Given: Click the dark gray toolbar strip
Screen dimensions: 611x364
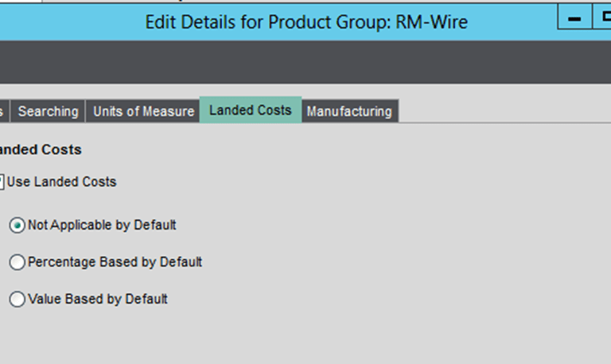Looking at the screenshot, I should [x=305, y=62].
